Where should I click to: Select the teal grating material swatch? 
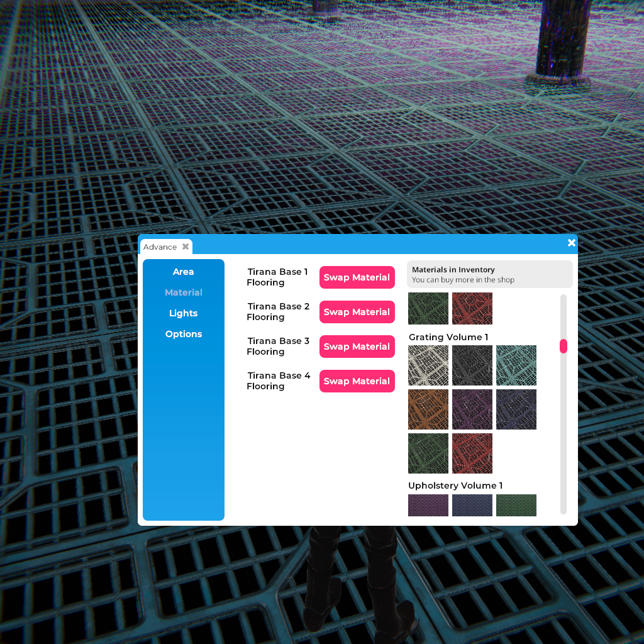pyautogui.click(x=516, y=365)
